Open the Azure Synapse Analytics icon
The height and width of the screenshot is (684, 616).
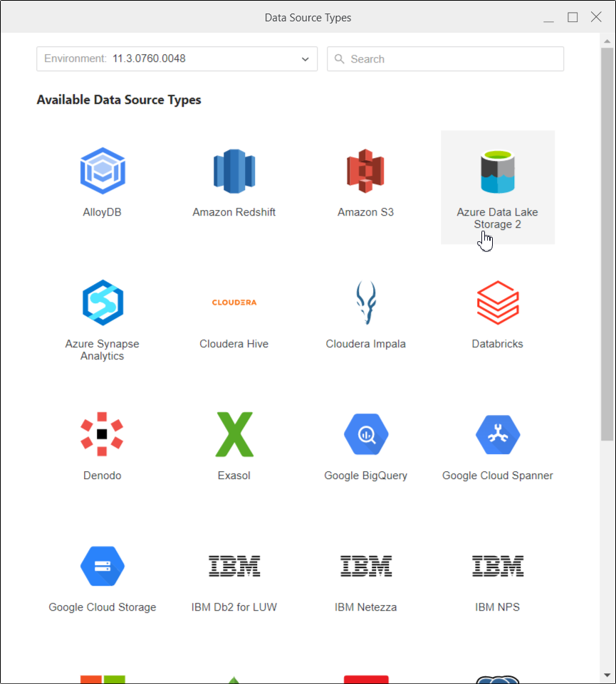(x=103, y=302)
